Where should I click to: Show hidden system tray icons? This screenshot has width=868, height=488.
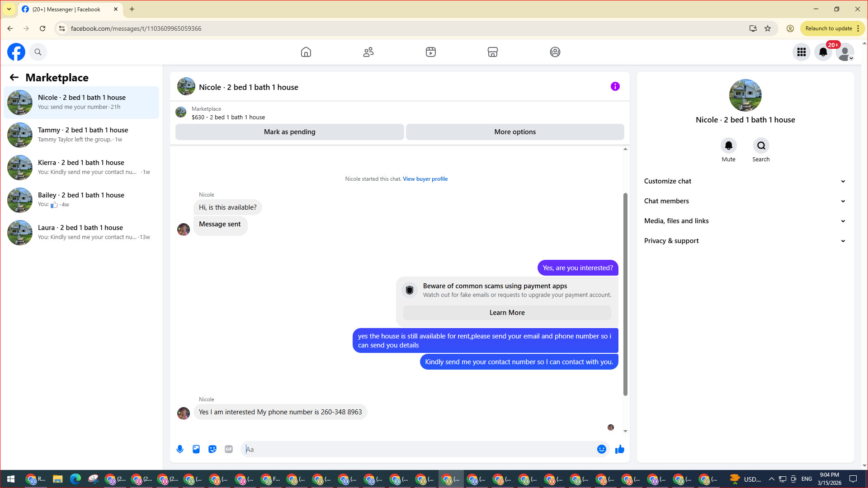tap(771, 479)
